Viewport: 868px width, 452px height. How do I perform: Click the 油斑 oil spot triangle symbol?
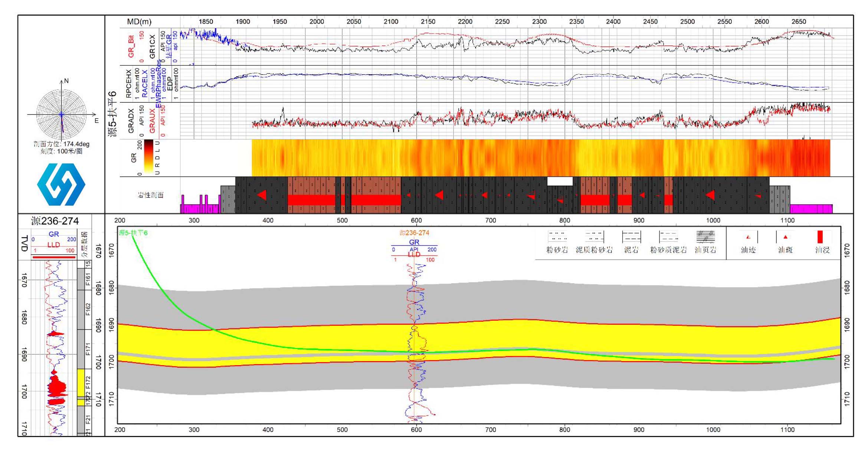(x=785, y=237)
